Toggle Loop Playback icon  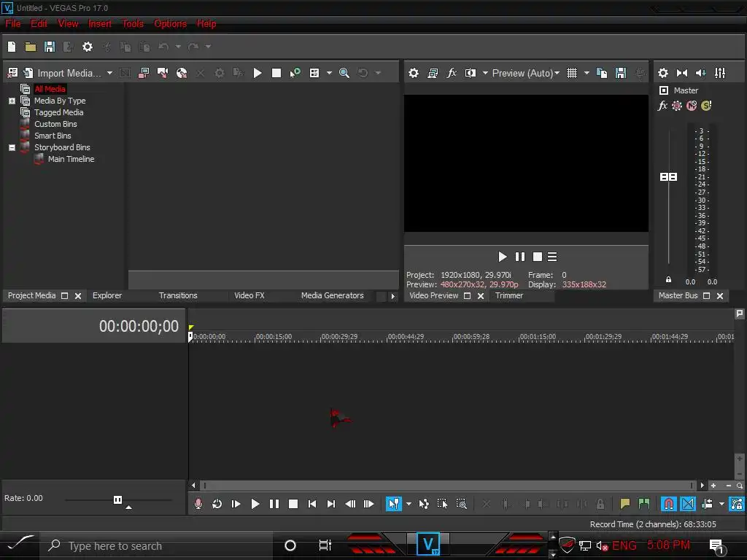pos(217,504)
